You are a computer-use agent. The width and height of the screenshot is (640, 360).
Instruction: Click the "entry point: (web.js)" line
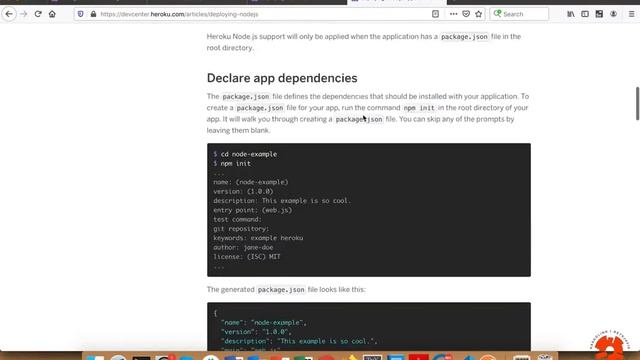(x=253, y=210)
